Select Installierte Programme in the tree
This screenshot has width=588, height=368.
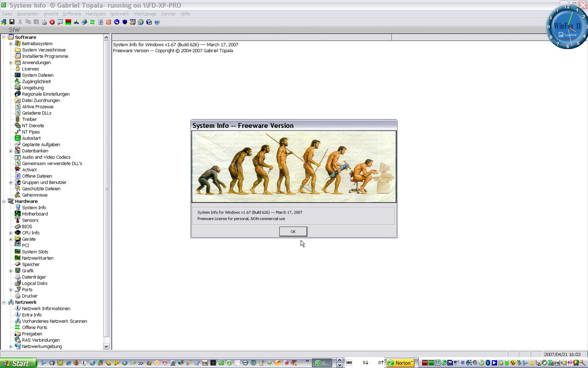coord(45,56)
